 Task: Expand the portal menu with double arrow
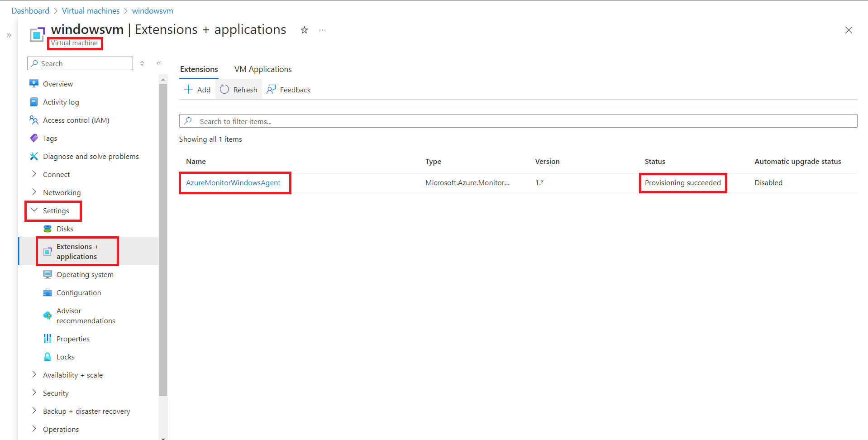click(x=9, y=35)
